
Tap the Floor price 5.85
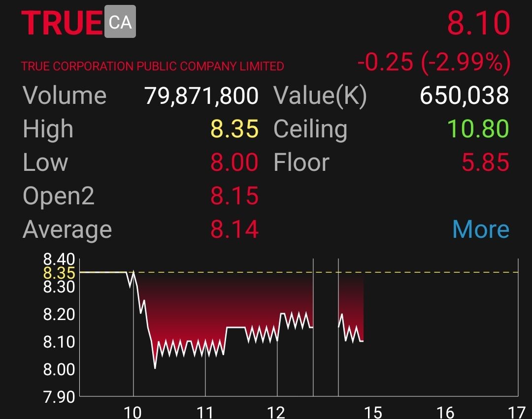[485, 162]
